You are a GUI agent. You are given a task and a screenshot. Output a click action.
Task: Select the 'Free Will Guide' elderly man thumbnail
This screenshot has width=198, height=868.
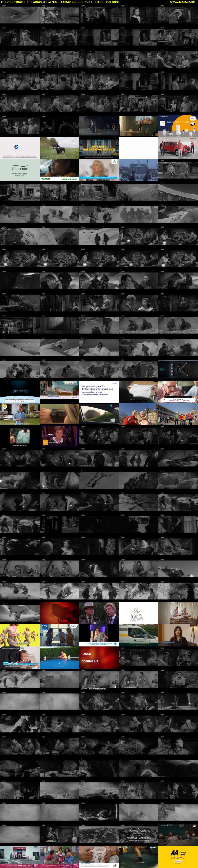point(178,392)
